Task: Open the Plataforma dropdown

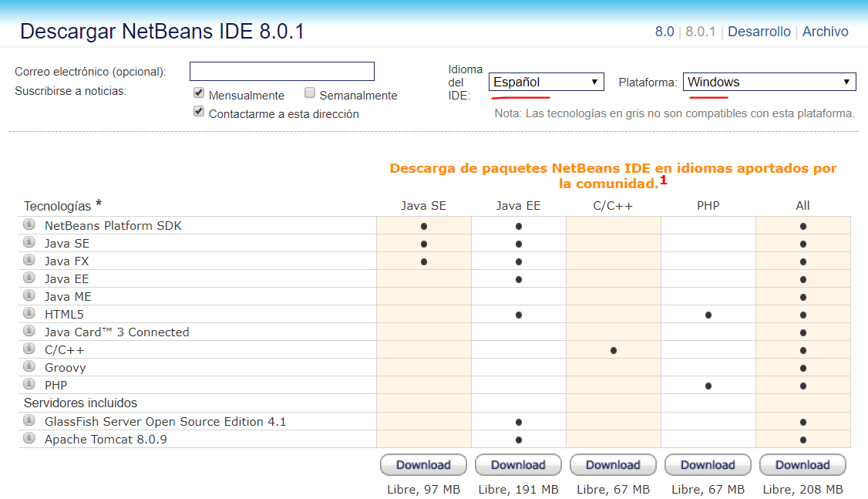Action: click(x=769, y=82)
